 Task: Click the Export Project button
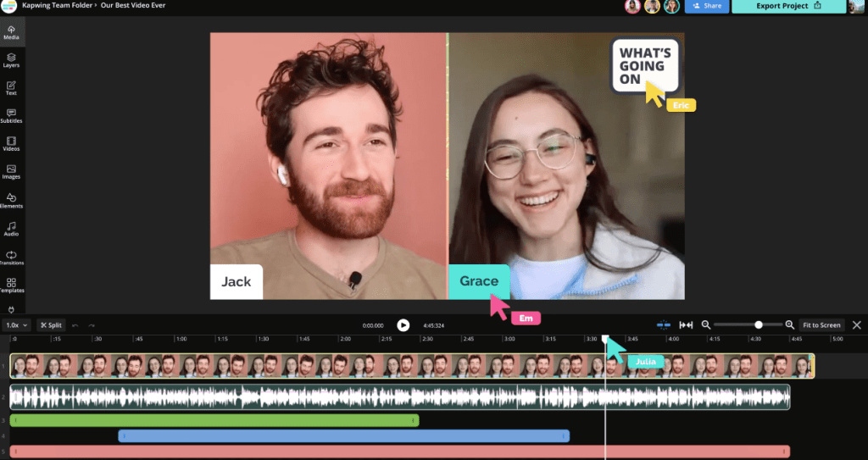[788, 6]
